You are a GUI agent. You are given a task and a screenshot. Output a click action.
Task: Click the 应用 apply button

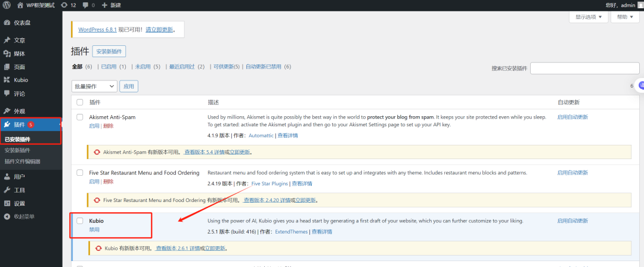(x=129, y=86)
